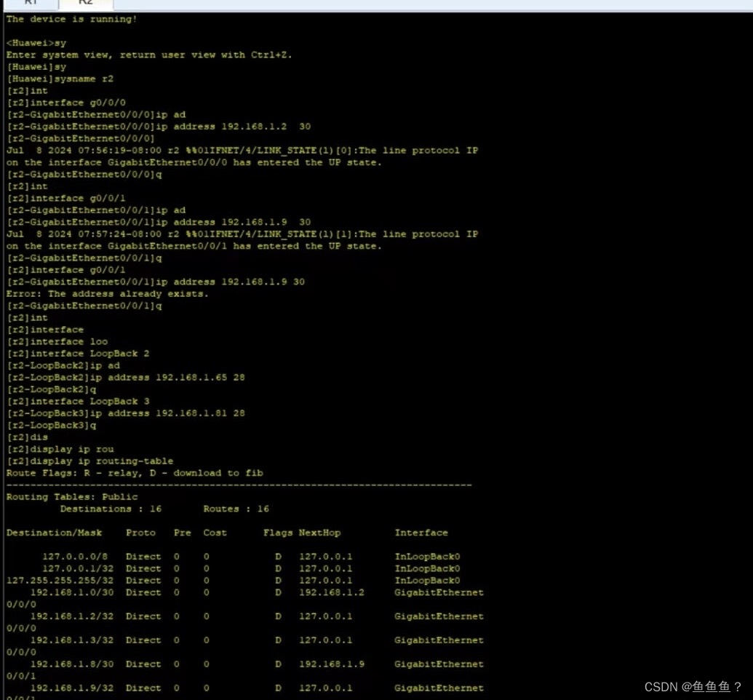Click the '[r2]interface LoopBack 3' command
The image size is (753, 700).
(x=79, y=402)
